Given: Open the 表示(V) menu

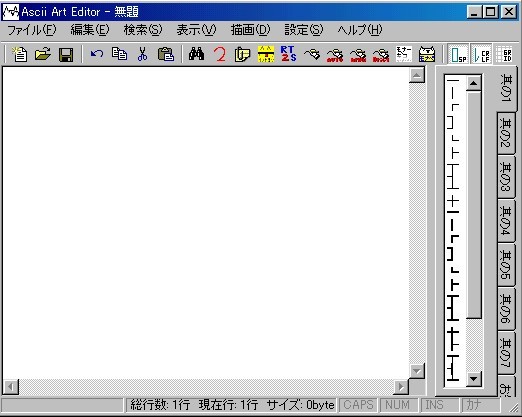Looking at the screenshot, I should pyautogui.click(x=196, y=30).
